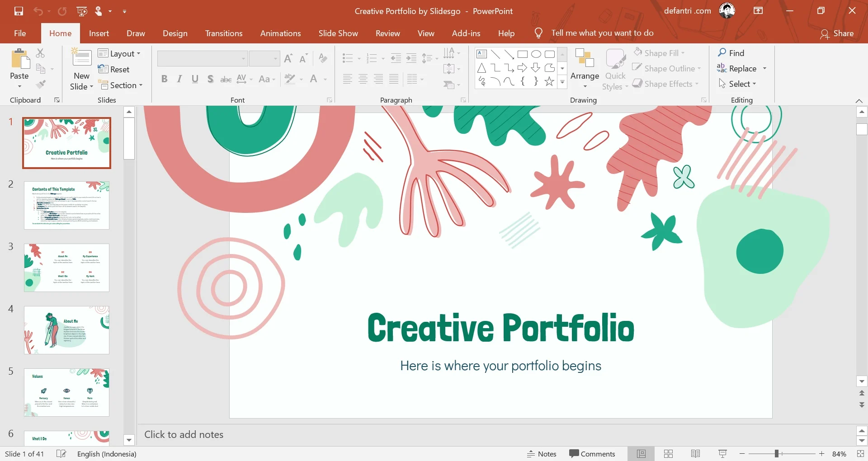Toggle the Comments pane button
The width and height of the screenshot is (868, 461).
tap(592, 454)
